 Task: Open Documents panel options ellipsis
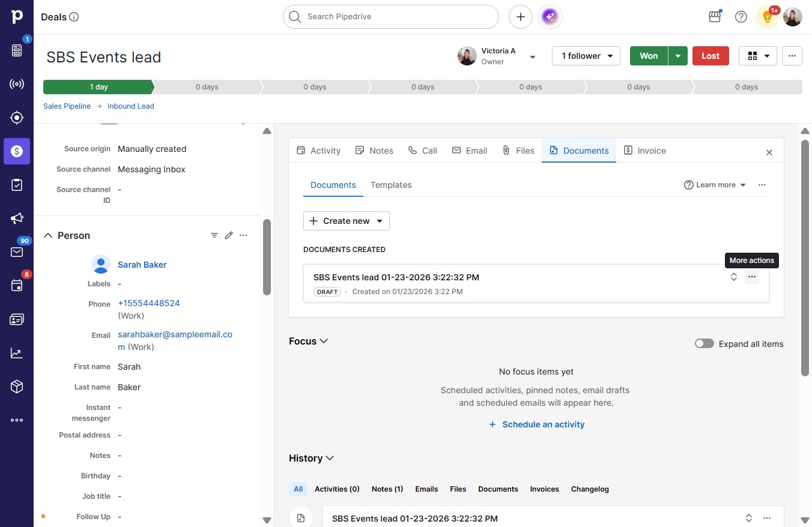coord(762,185)
